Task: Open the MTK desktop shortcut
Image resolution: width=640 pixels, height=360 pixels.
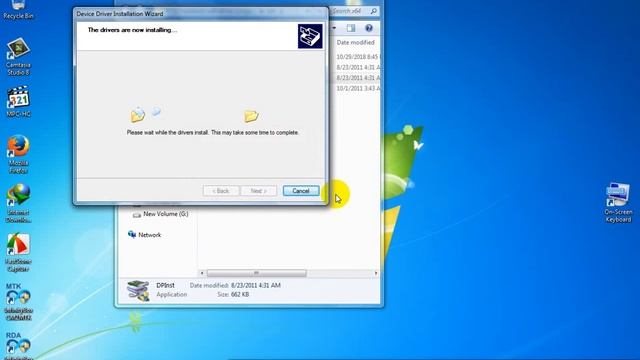Action: 18,301
